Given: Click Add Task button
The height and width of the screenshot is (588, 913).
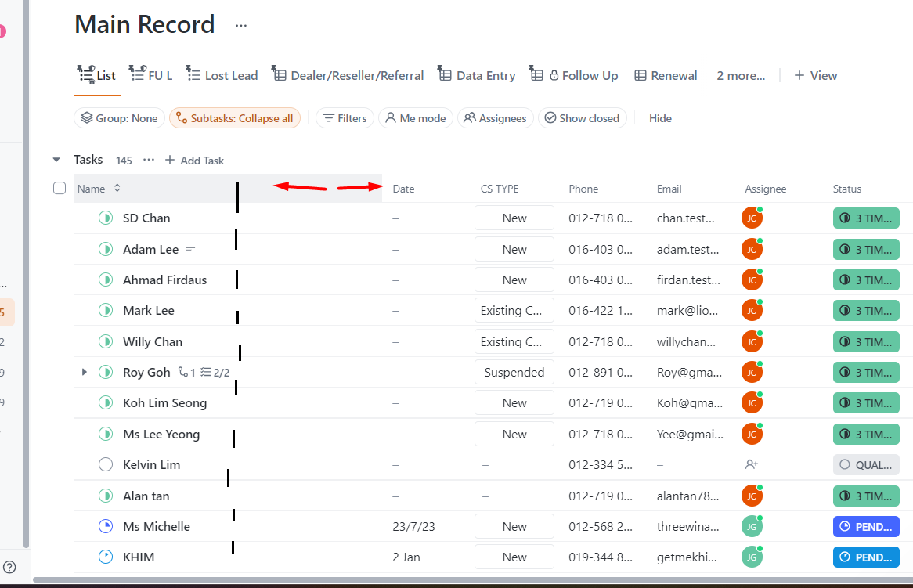Looking at the screenshot, I should pyautogui.click(x=194, y=160).
